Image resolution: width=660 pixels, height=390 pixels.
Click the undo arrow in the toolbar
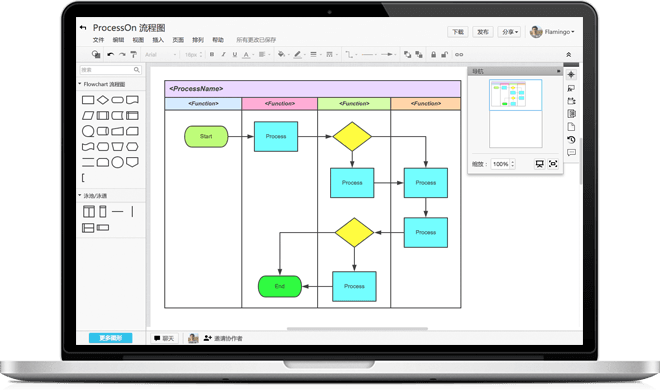pos(110,54)
